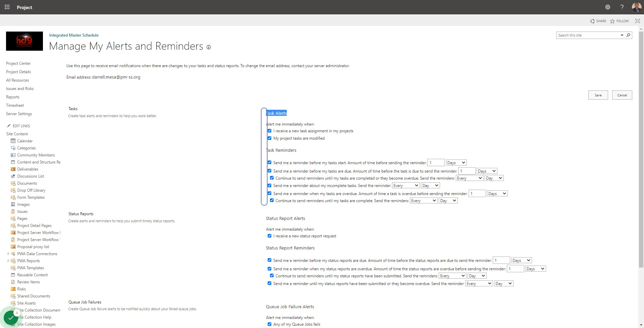Expand PWA Reports tree node

point(8,261)
